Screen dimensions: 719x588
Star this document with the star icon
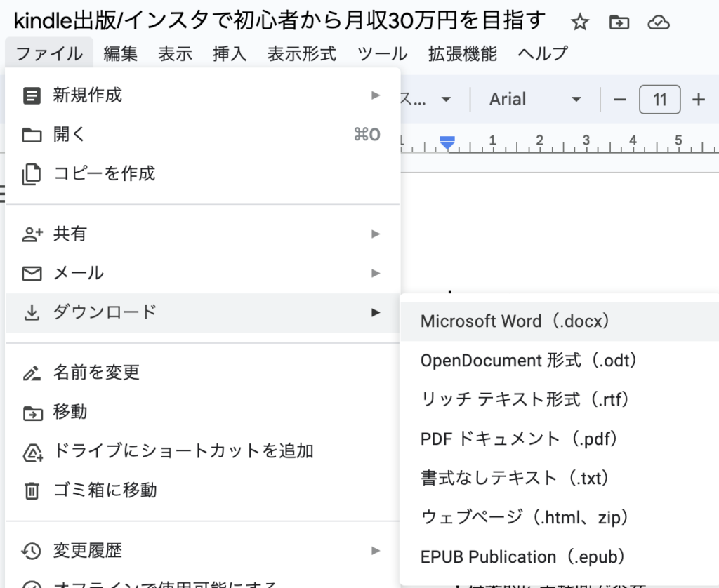pyautogui.click(x=579, y=23)
